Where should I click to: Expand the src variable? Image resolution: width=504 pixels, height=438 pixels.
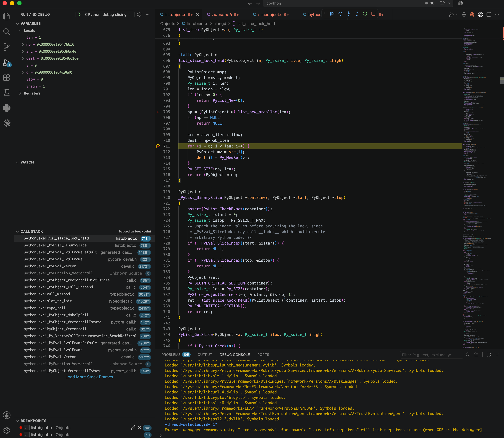click(x=23, y=51)
